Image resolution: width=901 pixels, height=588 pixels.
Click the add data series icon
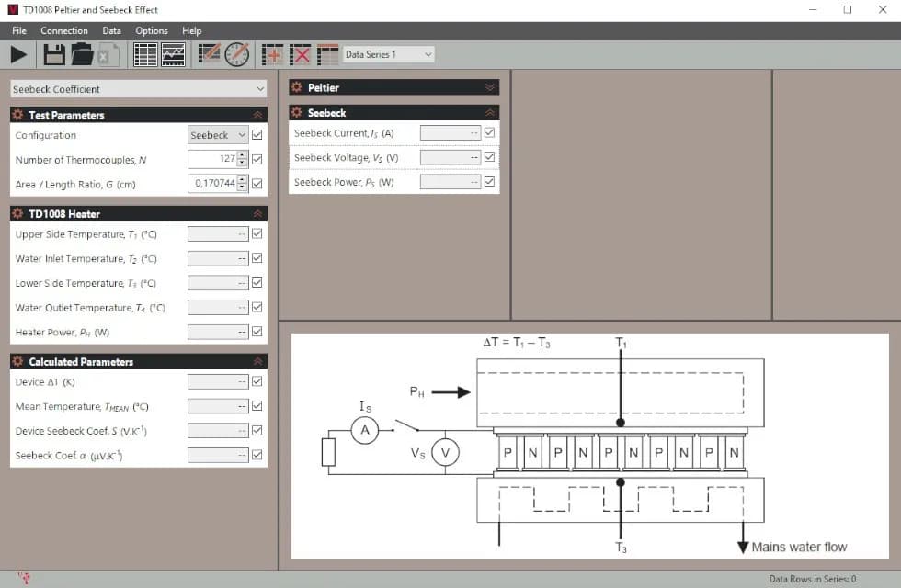pyautogui.click(x=272, y=55)
